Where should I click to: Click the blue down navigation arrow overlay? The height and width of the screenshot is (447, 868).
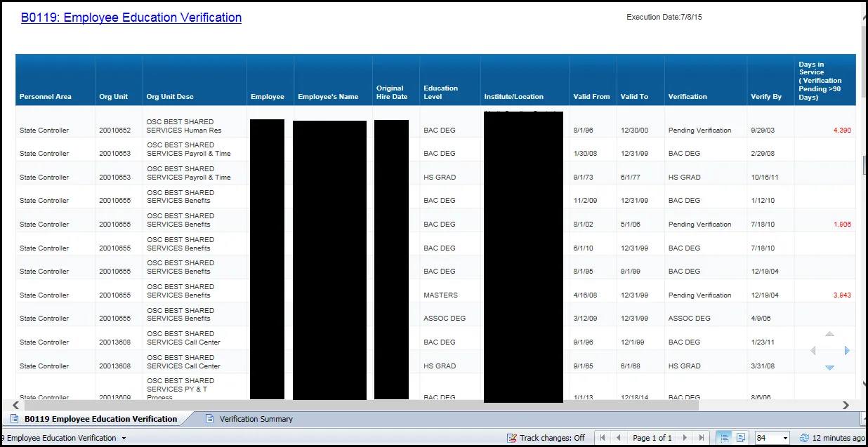coord(829,368)
